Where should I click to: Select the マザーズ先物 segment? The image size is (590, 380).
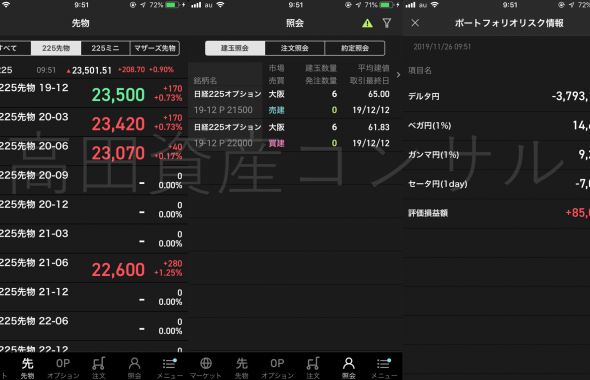(155, 48)
